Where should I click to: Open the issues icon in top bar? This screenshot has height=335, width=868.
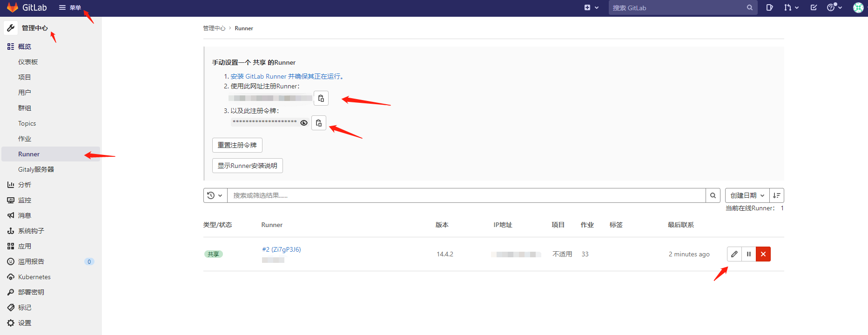[769, 7]
